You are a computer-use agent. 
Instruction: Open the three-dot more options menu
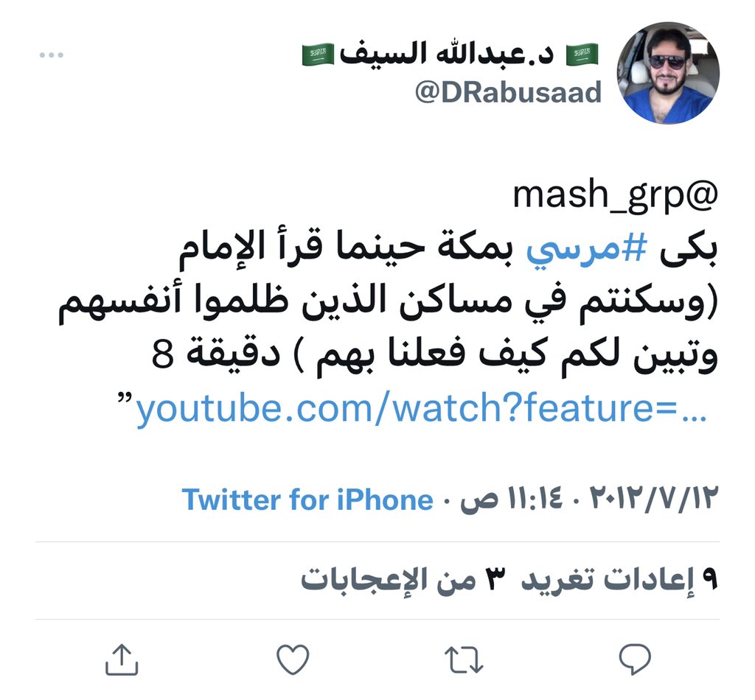click(52, 55)
